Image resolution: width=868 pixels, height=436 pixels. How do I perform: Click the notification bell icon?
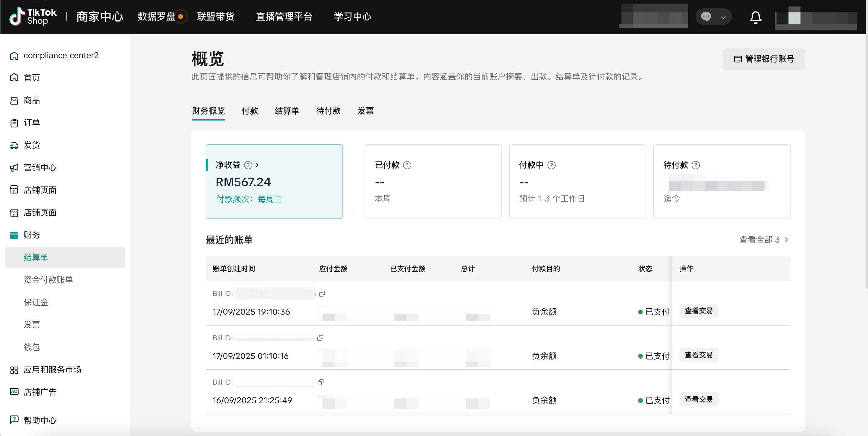755,17
